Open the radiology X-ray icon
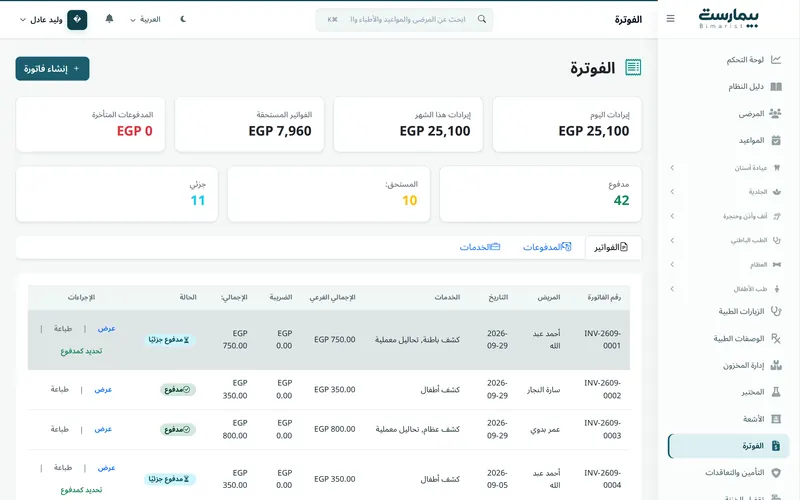Image resolution: width=800 pixels, height=500 pixels. (776, 419)
